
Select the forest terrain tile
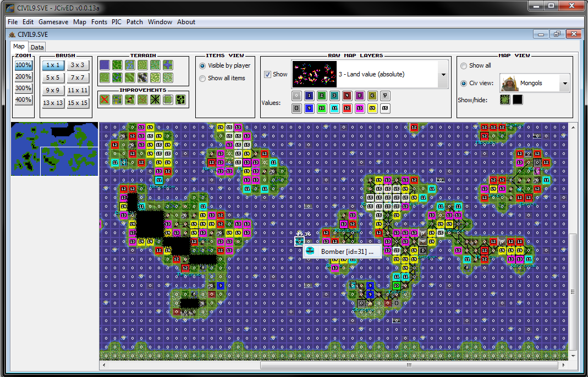(x=117, y=65)
